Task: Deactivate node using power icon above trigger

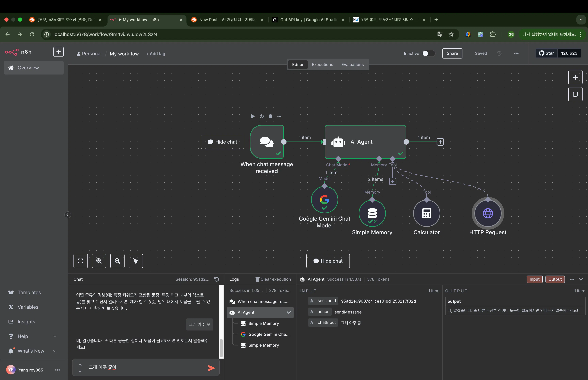Action: (262, 116)
